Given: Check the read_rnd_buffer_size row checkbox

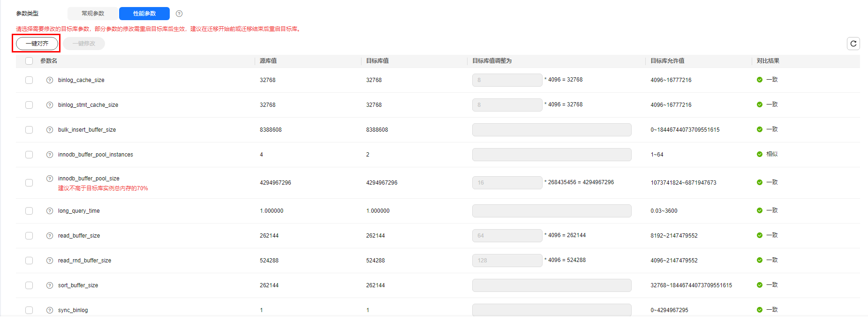Looking at the screenshot, I should point(29,261).
